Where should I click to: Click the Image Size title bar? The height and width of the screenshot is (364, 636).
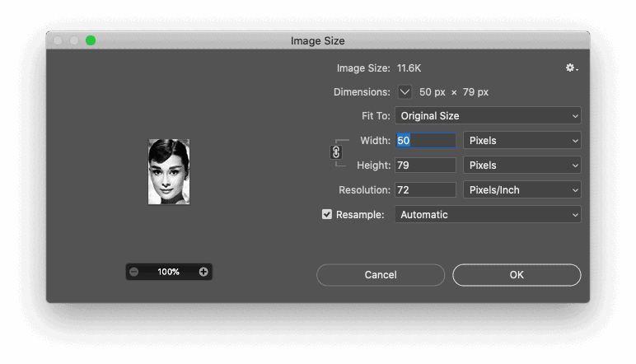[x=318, y=40]
